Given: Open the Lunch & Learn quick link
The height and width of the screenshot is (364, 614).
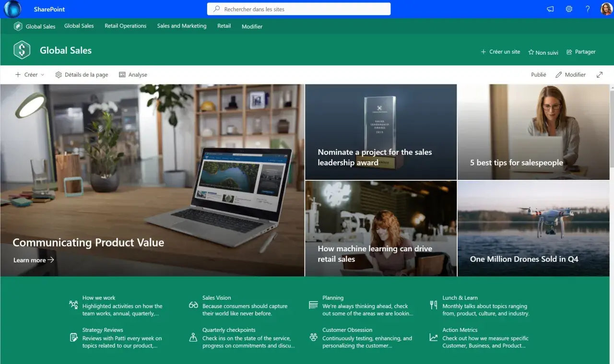Looking at the screenshot, I should pyautogui.click(x=480, y=305).
